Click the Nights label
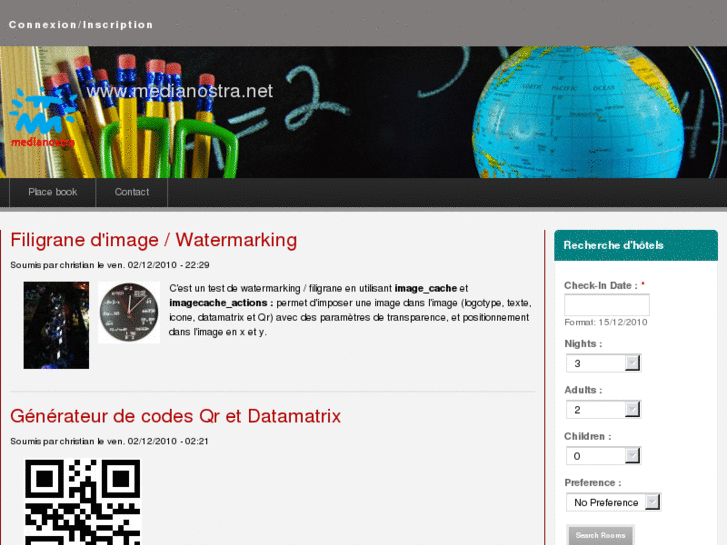This screenshot has height=545, width=727. 583,344
